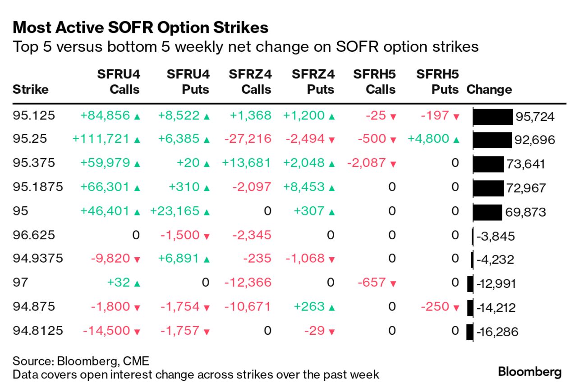Screen dimensions: 579x392
Task: Select the Strike column header
Action: point(30,89)
